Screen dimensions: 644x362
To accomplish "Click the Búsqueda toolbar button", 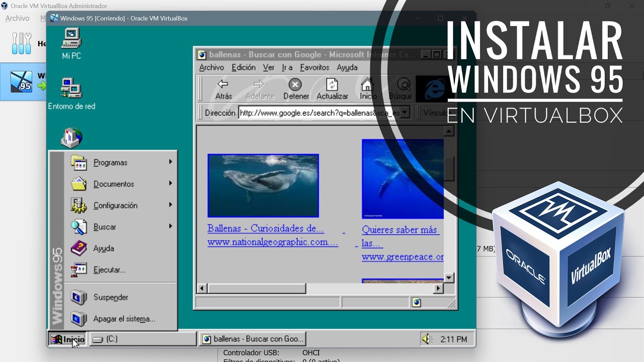I will click(x=401, y=89).
